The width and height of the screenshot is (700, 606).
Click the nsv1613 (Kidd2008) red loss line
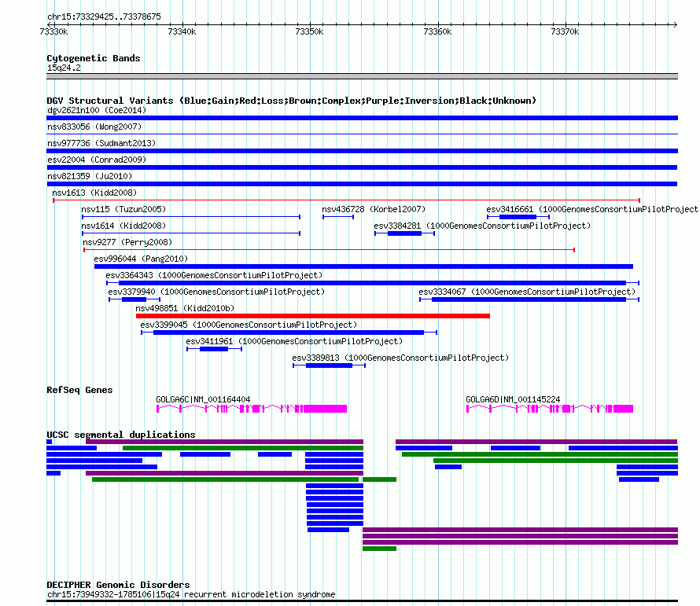coord(346,200)
